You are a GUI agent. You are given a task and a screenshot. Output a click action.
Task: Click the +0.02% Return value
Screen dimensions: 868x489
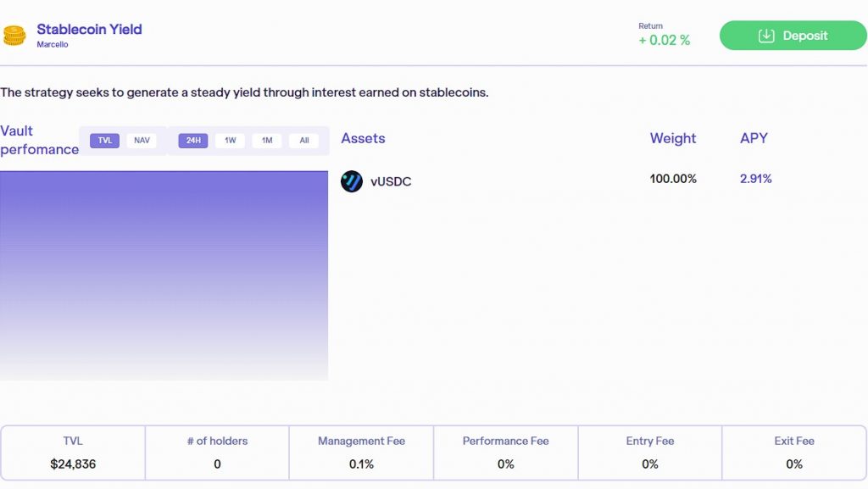click(665, 41)
